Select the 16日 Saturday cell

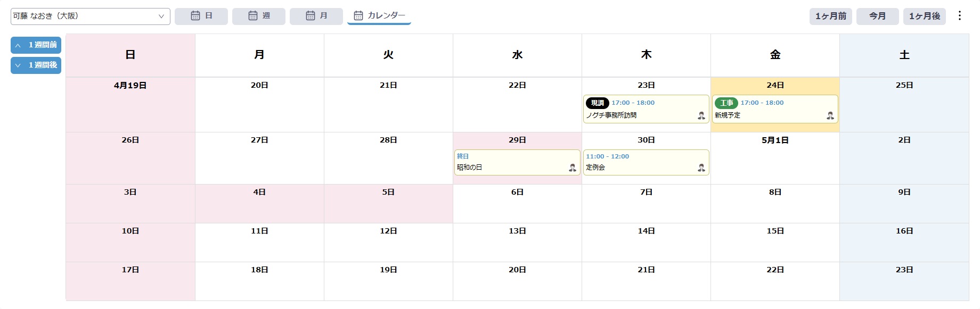click(x=904, y=243)
